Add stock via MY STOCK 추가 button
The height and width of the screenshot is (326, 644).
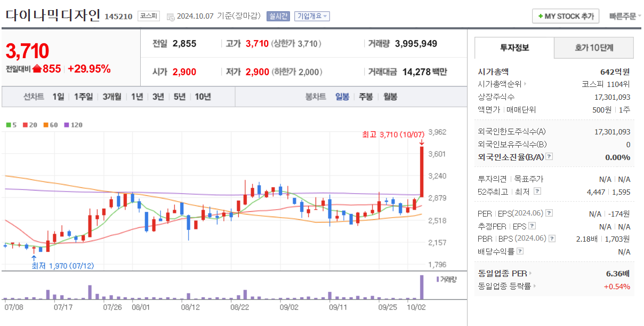tap(566, 16)
